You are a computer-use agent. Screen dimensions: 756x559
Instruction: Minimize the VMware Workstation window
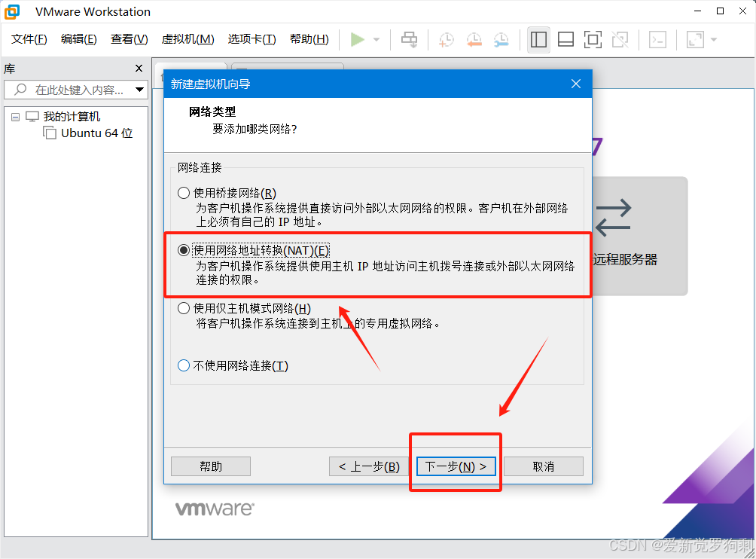(698, 11)
